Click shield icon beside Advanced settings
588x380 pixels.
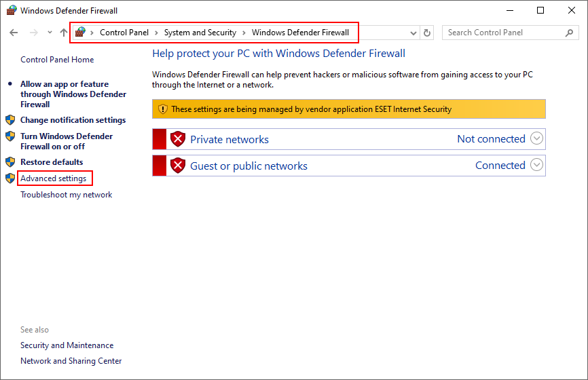pyautogui.click(x=10, y=178)
